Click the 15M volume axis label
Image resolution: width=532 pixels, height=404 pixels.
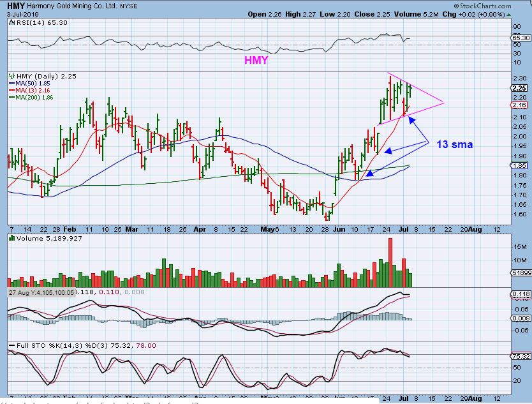(520, 247)
